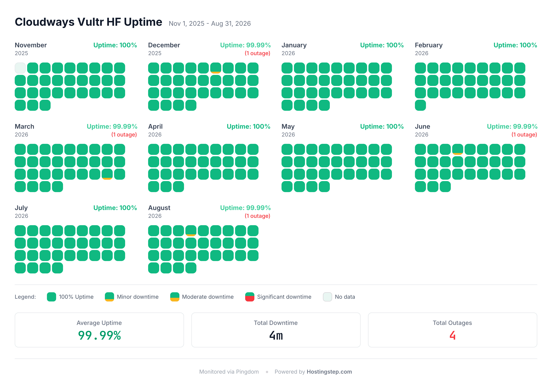Click December's 'Uptime: 99.99%' label

click(x=245, y=45)
